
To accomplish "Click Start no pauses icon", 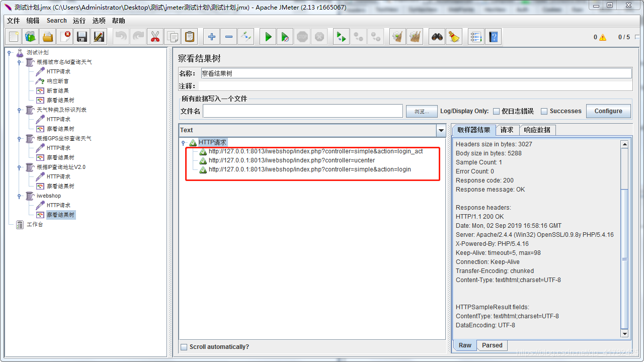I will [x=285, y=37].
